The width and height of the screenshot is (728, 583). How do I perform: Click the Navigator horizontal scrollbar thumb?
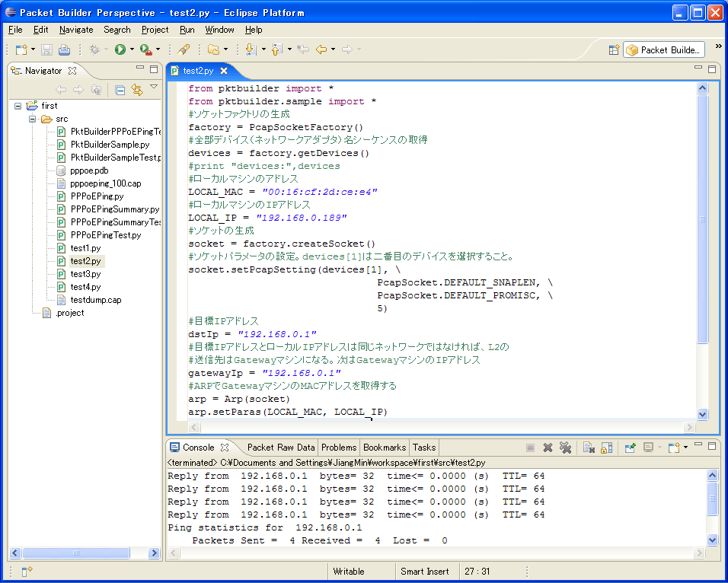pos(76,553)
